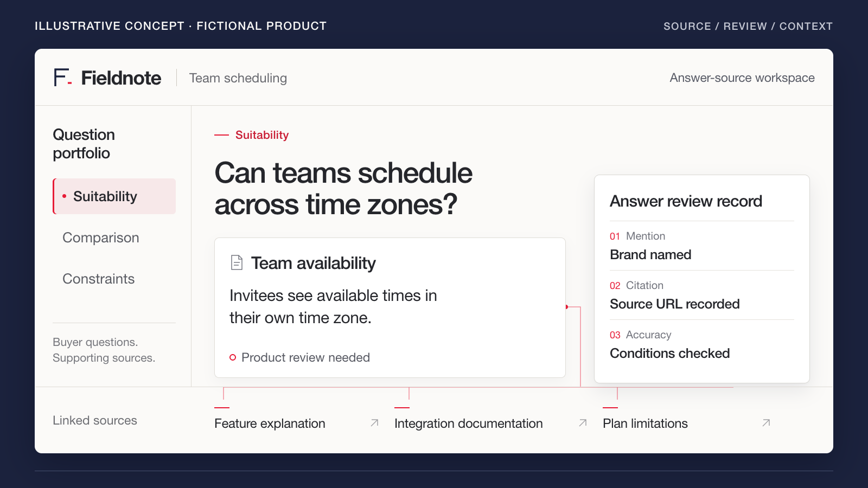Click the Can teams schedule across time zones heading
Image resolution: width=868 pixels, height=488 pixels.
[x=343, y=189]
